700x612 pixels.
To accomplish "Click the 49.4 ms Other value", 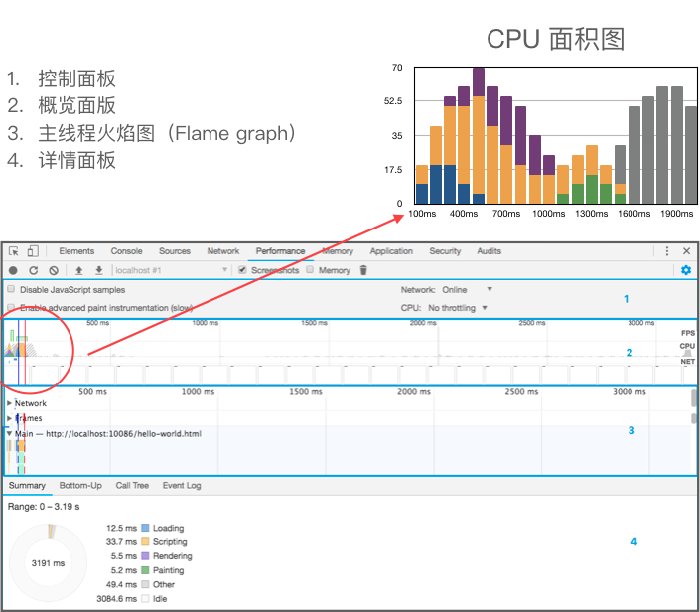I will [121, 584].
